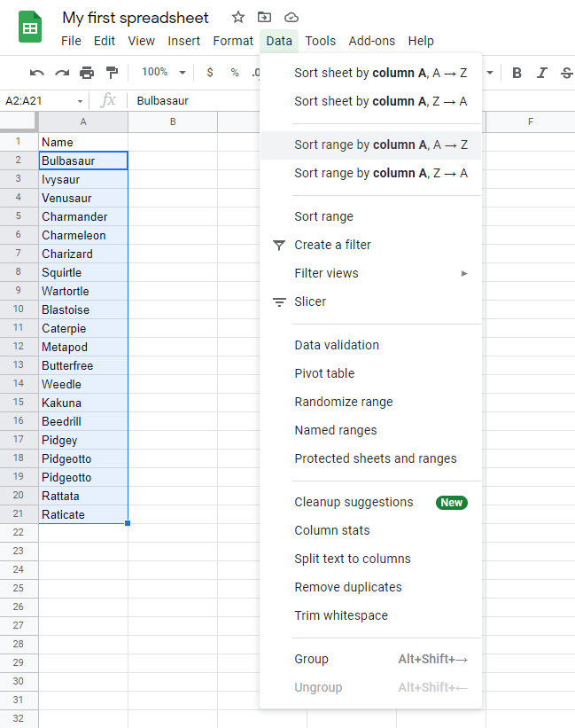Screen dimensions: 575x728
Task: Click the redo arrow icon
Action: pyautogui.click(x=61, y=73)
